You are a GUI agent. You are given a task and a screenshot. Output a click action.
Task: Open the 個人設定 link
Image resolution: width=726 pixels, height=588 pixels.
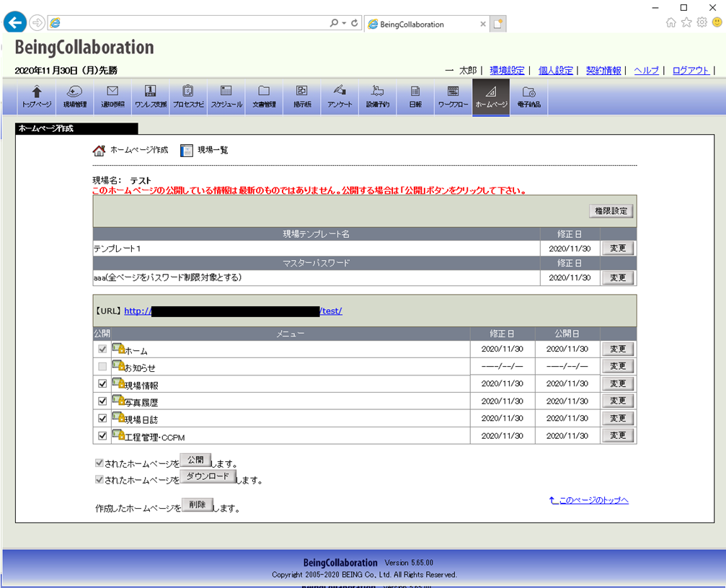coord(556,71)
